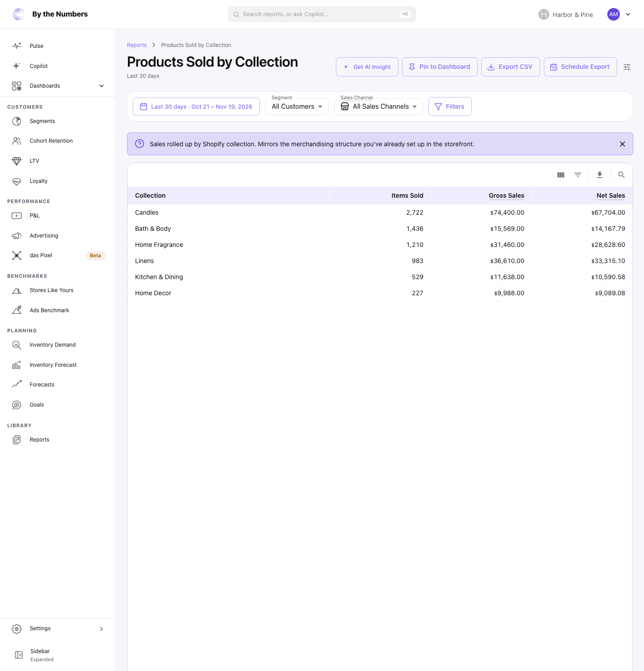Click the Advertising megaphone icon
The image size is (644, 671).
pos(17,236)
